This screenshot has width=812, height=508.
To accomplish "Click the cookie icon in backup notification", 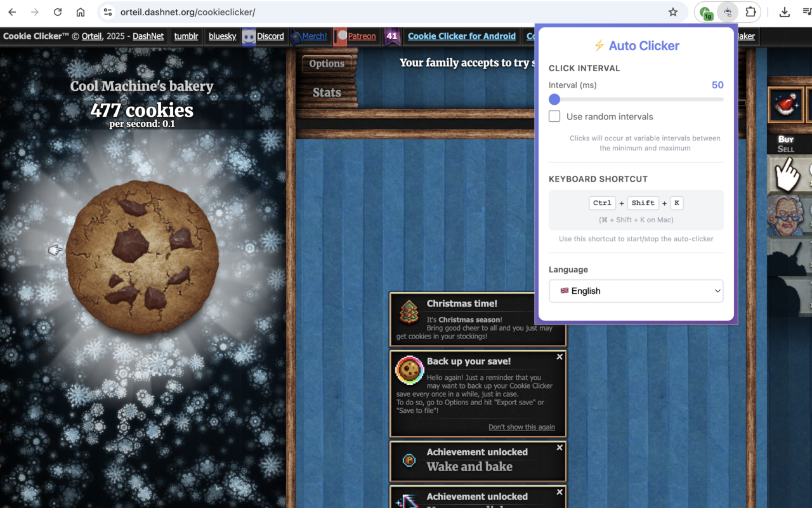I will pos(409,370).
